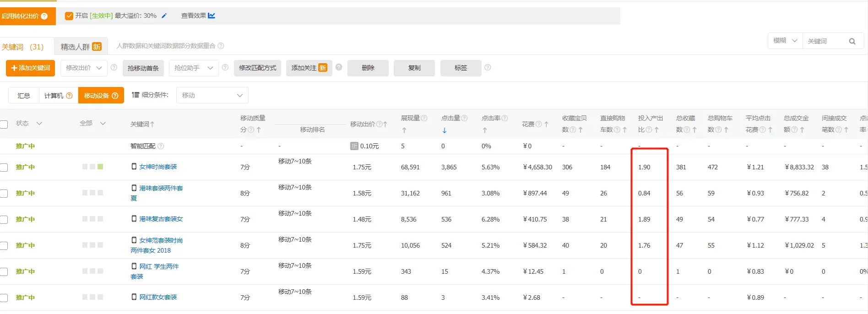868x314 pixels.
Task: Click the 关键词 column sort arrow
Action: (152, 124)
